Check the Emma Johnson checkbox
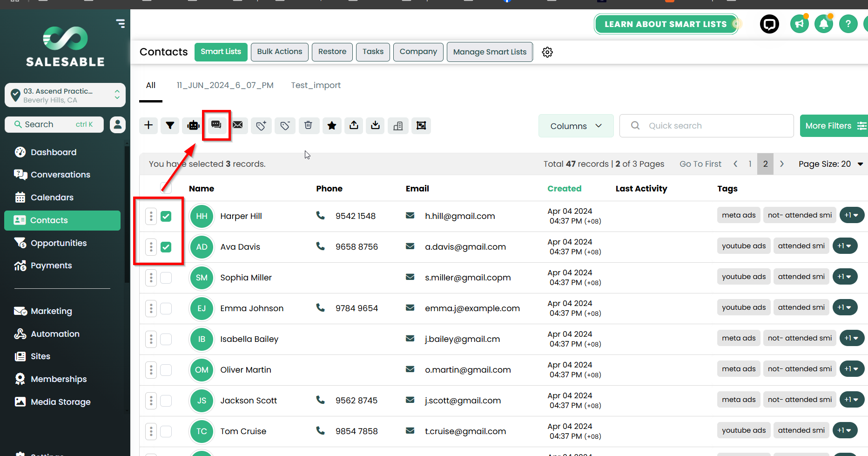 (166, 308)
